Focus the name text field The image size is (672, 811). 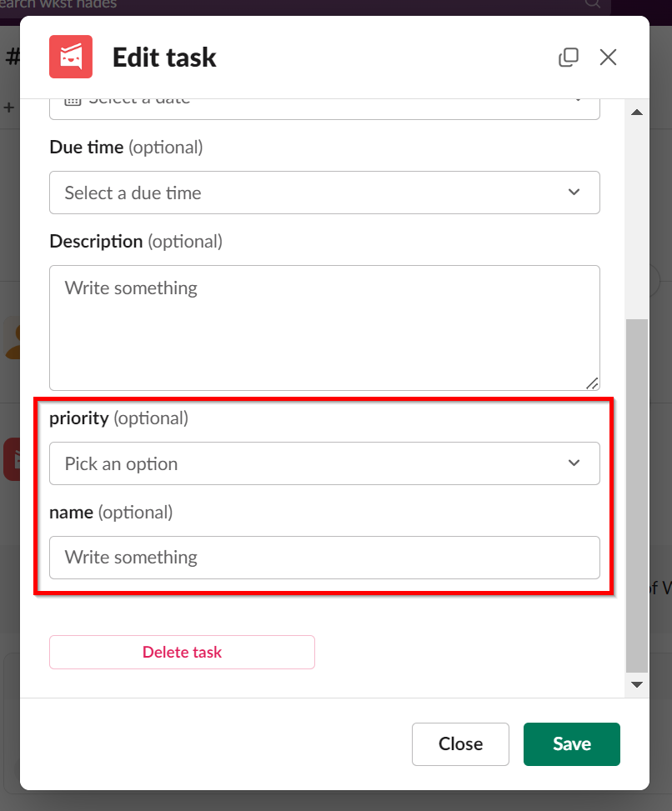[324, 558]
